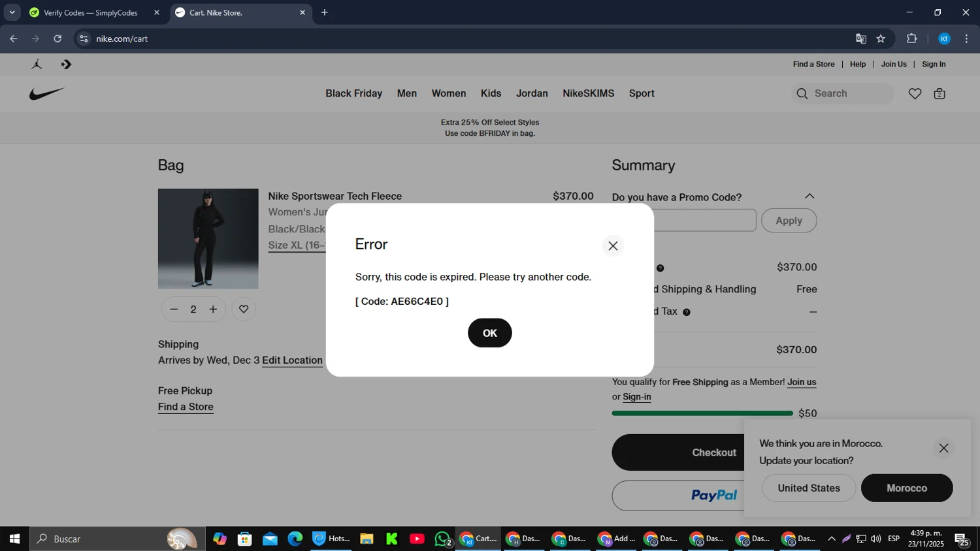This screenshot has height=551, width=980.
Task: Click the Sign-in link in summary
Action: [x=637, y=396]
